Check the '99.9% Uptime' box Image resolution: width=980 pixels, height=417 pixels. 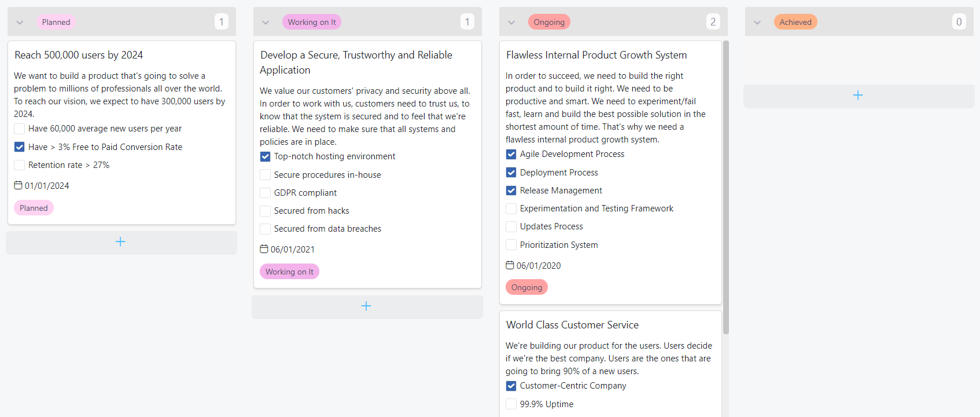coord(511,404)
